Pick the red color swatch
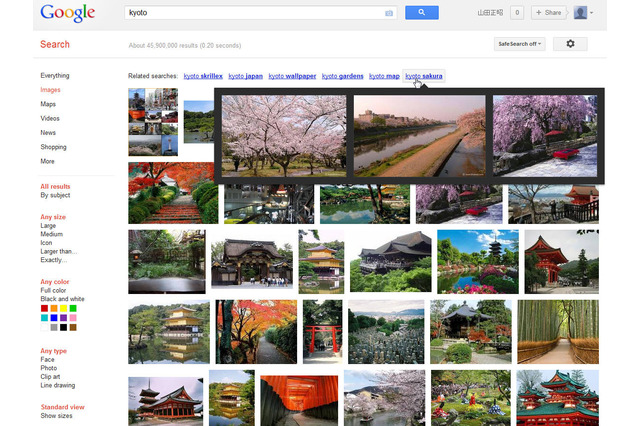Screen dimensions: 640x426 (x=44, y=308)
